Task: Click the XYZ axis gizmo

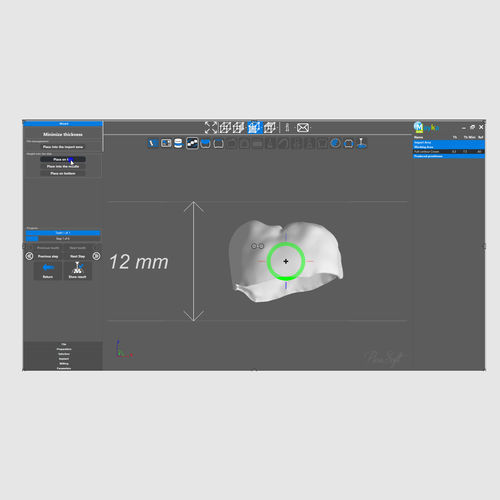Action: coord(124,349)
